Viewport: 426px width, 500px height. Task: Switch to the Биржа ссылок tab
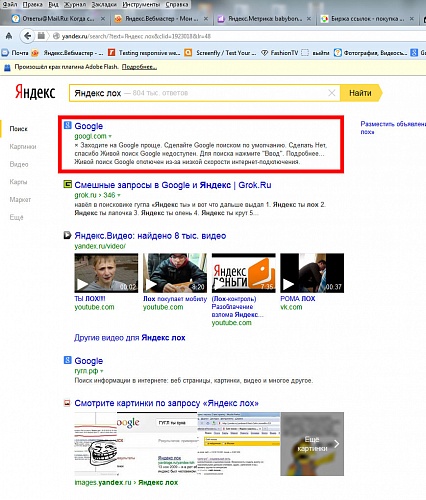363,19
